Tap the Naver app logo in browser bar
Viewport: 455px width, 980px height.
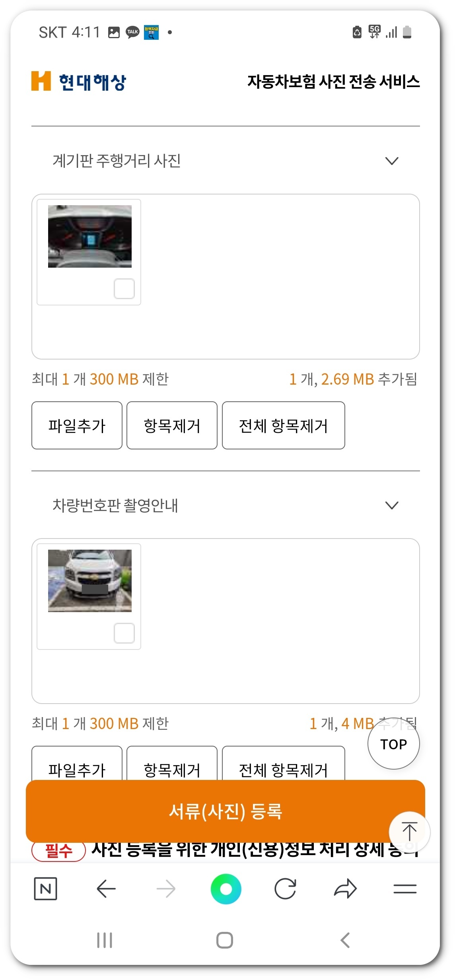pyautogui.click(x=46, y=888)
